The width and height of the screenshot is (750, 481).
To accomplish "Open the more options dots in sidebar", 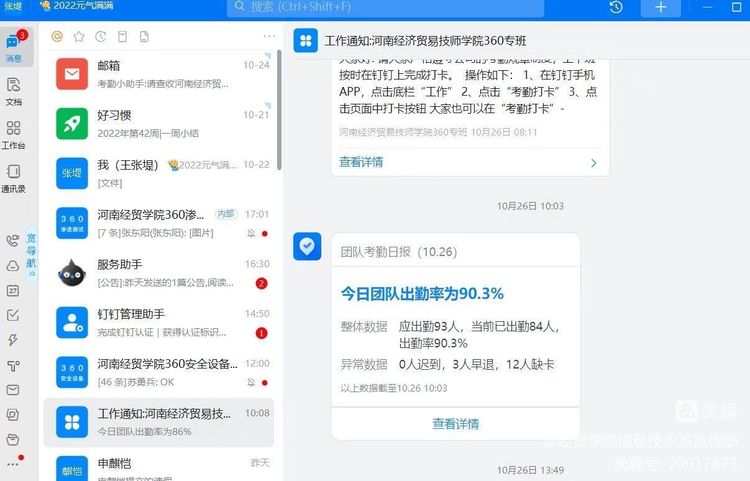I will [13, 464].
